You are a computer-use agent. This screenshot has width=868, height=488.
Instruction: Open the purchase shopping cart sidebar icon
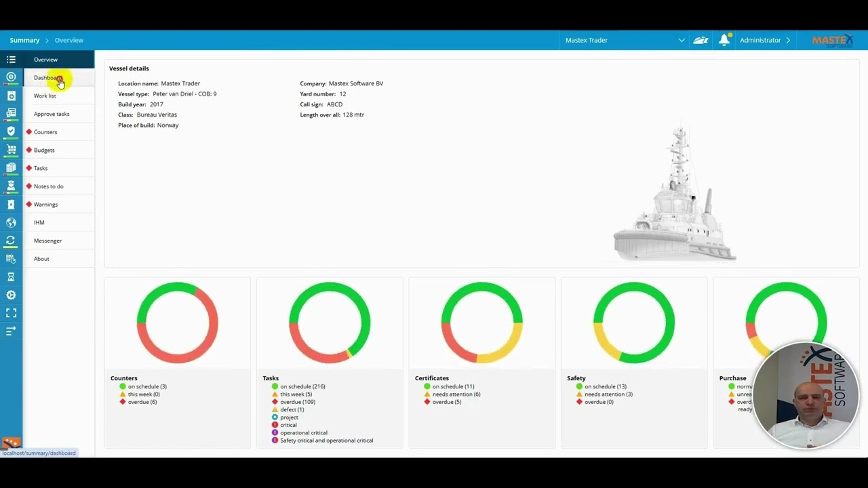[11, 150]
